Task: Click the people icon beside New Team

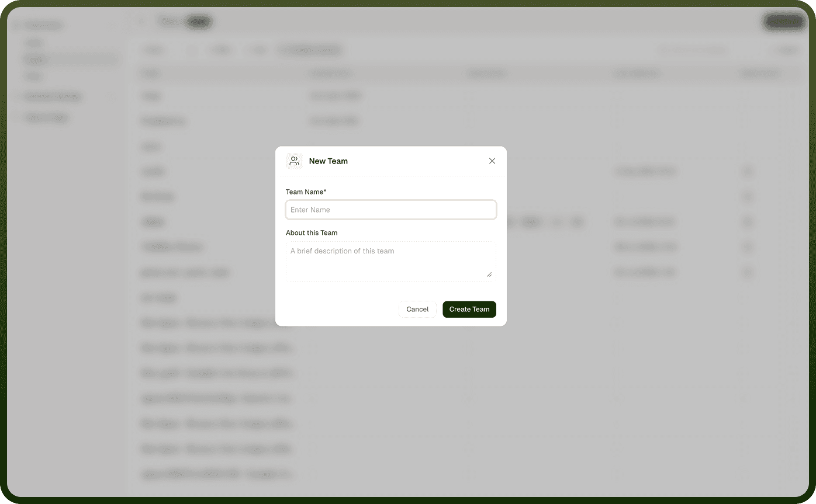Action: 295,161
